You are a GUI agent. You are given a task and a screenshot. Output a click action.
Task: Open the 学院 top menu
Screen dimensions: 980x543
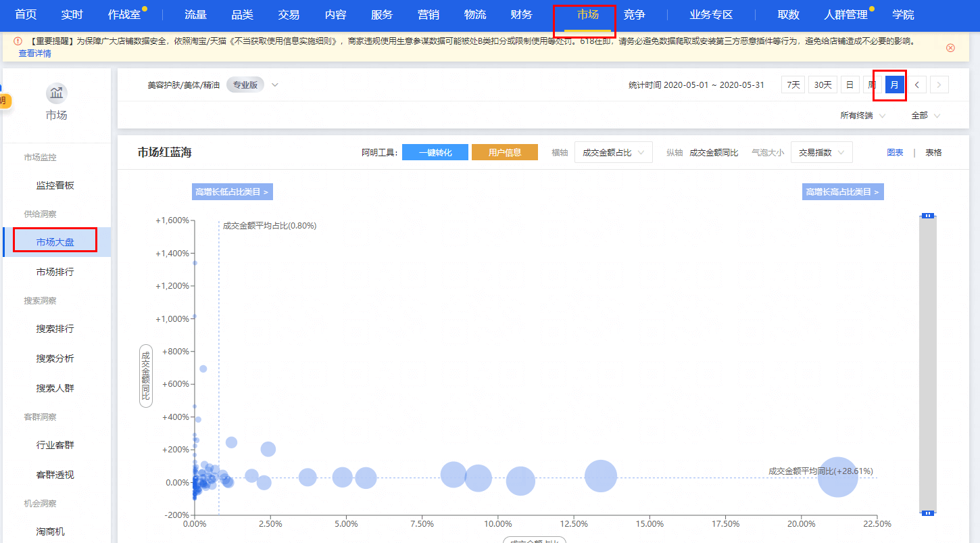[903, 15]
